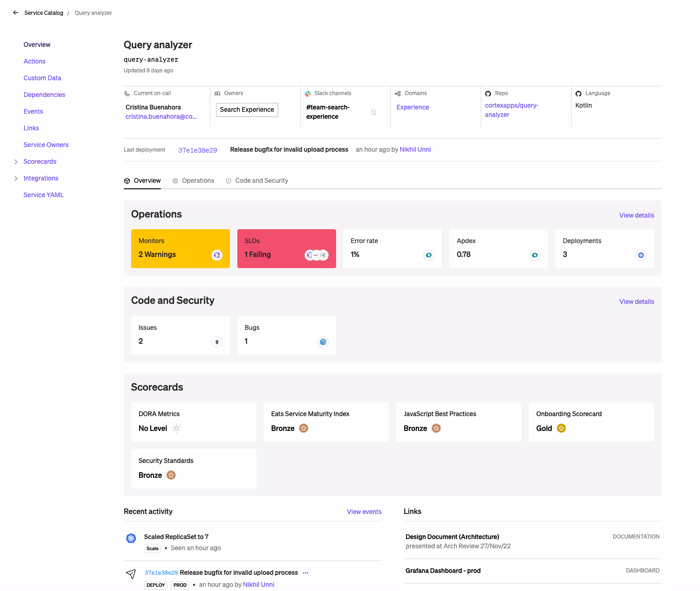Open the cortexapps/query-analyzer repo link
Image resolution: width=700 pixels, height=591 pixels.
tap(511, 110)
